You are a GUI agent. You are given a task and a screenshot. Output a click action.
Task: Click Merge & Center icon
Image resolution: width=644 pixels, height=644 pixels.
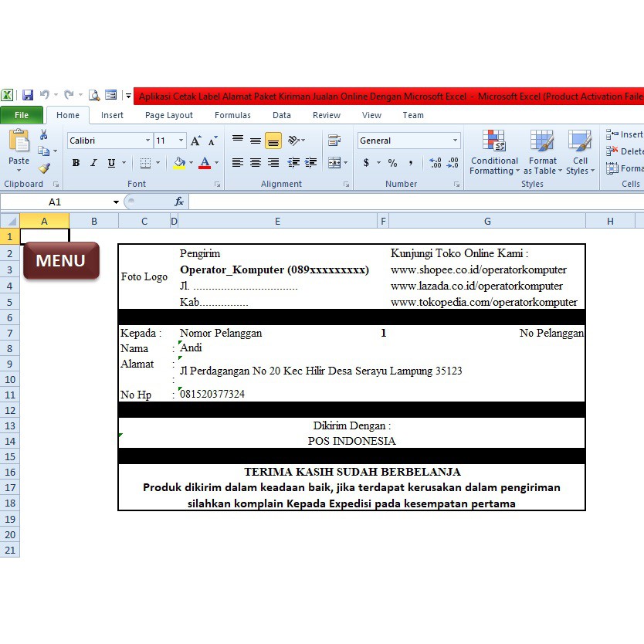click(334, 163)
